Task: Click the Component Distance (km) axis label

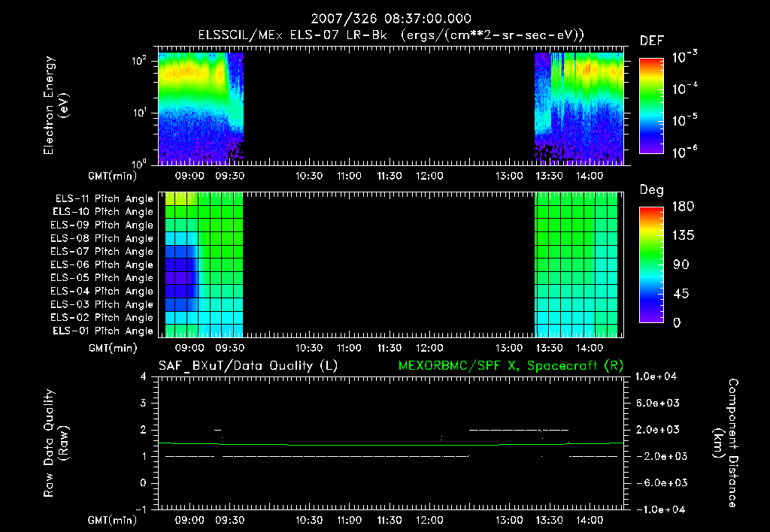Action: click(x=726, y=443)
